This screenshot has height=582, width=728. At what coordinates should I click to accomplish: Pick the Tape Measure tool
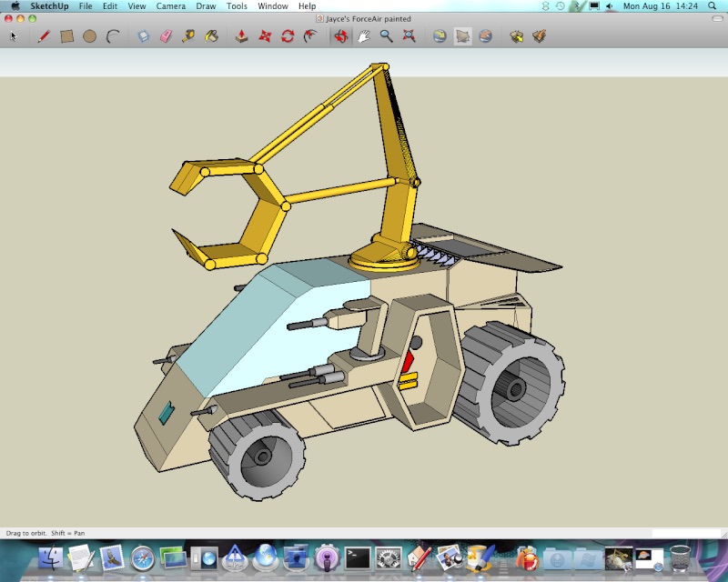coord(188,36)
